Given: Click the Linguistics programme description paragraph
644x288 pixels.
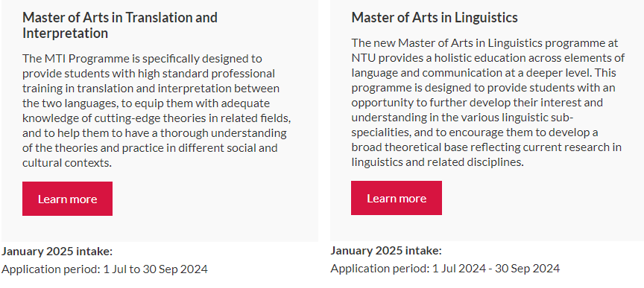Looking at the screenshot, I should [x=488, y=102].
